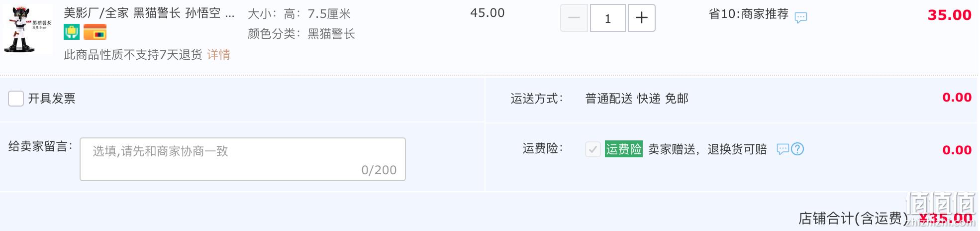Click the green consumer protection shield icon
The image size is (980, 231).
[x=72, y=32]
